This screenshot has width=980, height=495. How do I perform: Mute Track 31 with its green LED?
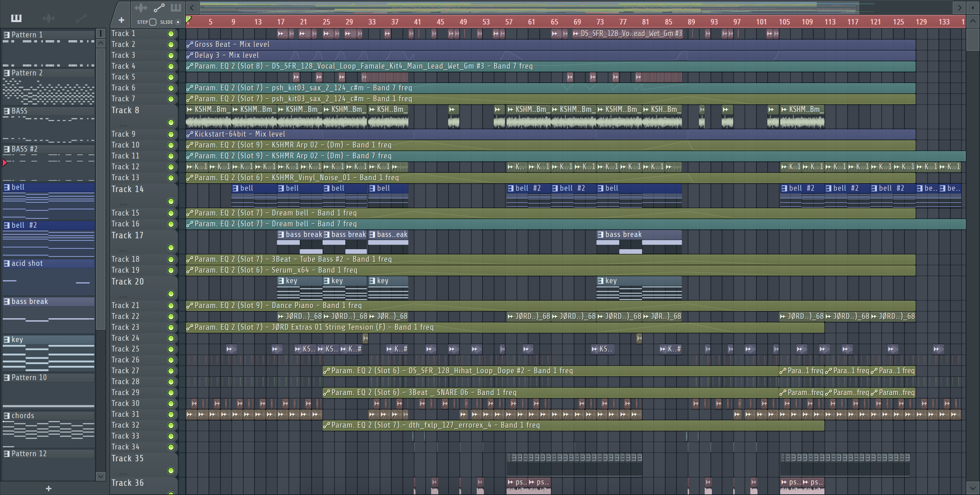point(171,414)
